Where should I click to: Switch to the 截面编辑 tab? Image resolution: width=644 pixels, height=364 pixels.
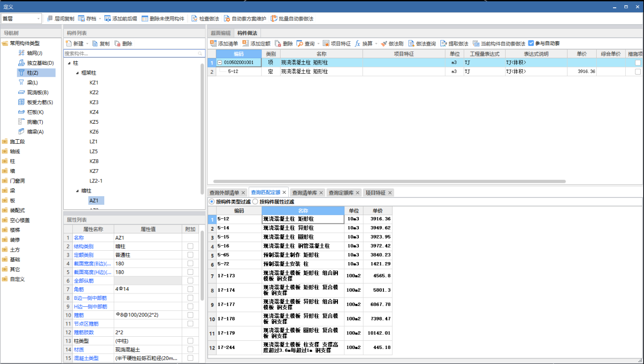pyautogui.click(x=220, y=33)
